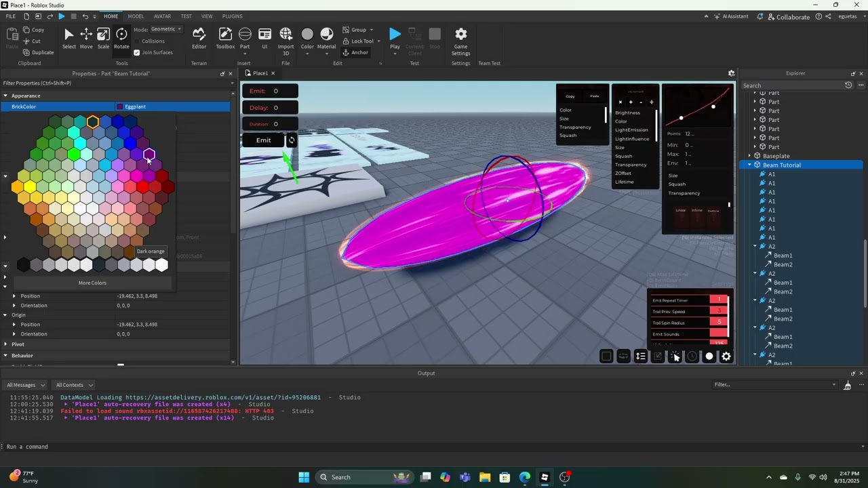Pick the Rotate tool
This screenshot has width=868, height=488.
point(121,39)
